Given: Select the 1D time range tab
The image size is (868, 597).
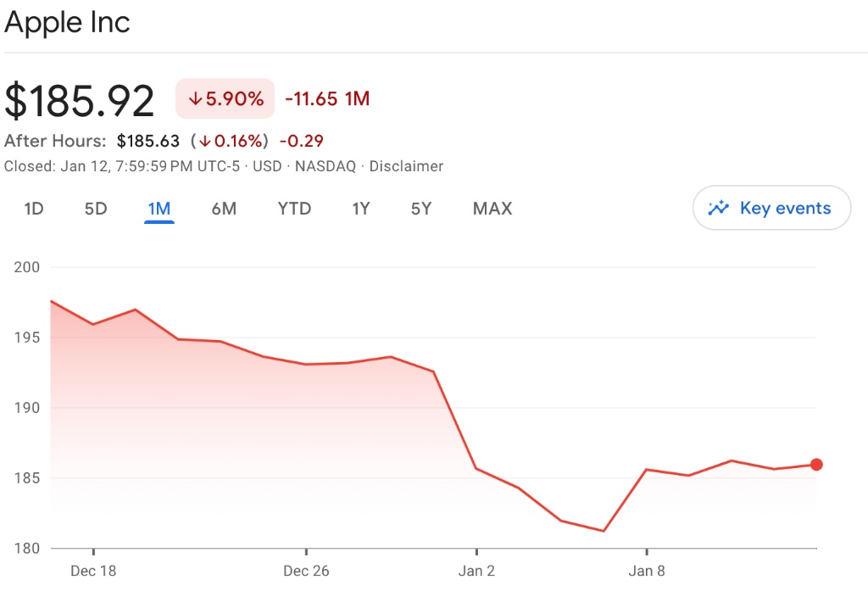Looking at the screenshot, I should pyautogui.click(x=34, y=209).
